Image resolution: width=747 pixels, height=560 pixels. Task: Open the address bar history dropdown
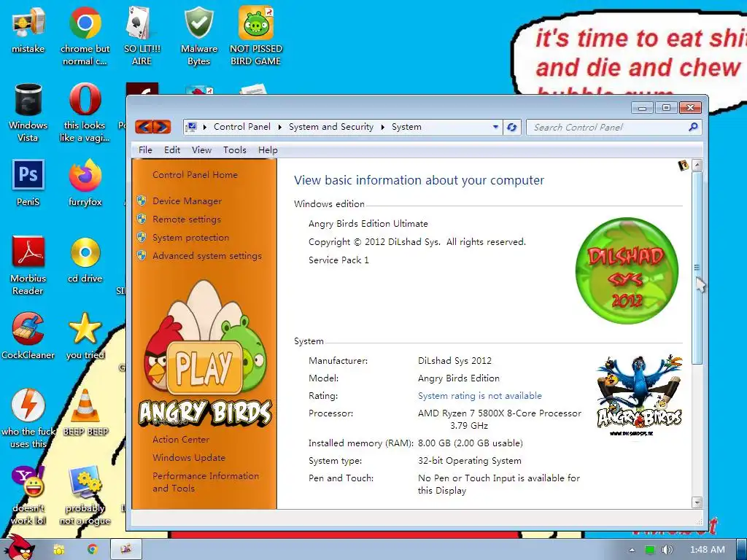495,127
